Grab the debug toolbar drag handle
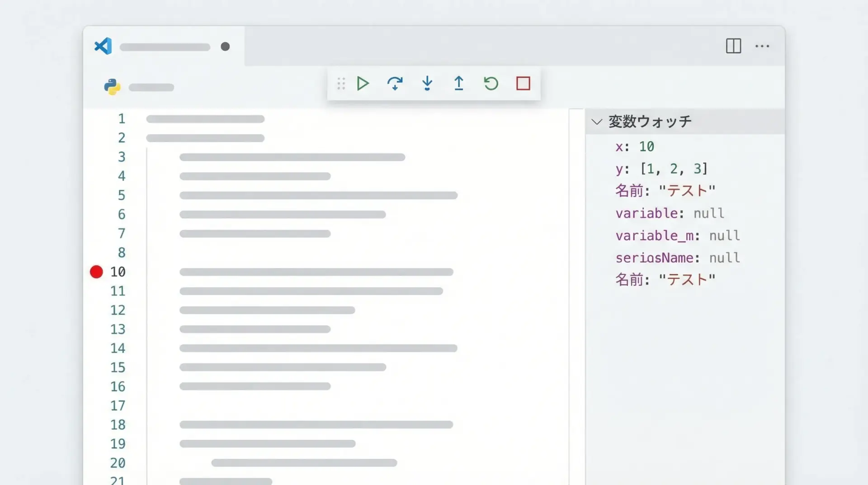Image resolution: width=868 pixels, height=485 pixels. [x=341, y=84]
